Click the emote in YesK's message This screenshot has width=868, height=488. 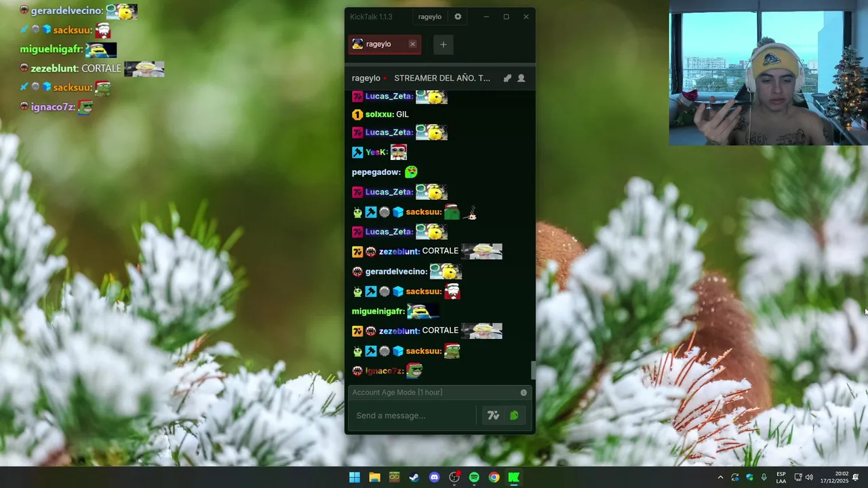399,152
